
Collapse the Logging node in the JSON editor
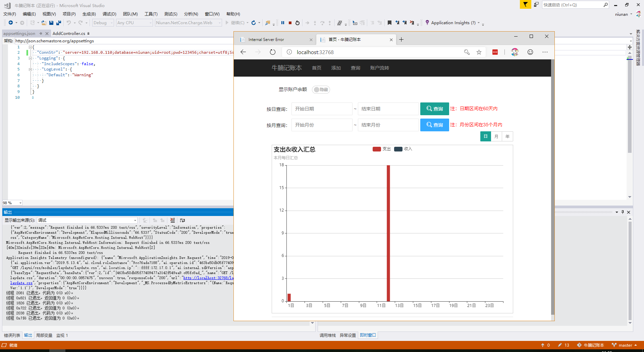click(x=30, y=58)
